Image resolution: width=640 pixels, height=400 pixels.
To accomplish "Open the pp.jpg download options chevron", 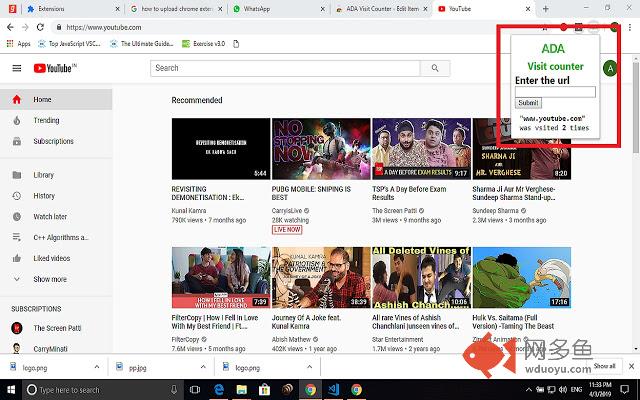I will tap(203, 367).
